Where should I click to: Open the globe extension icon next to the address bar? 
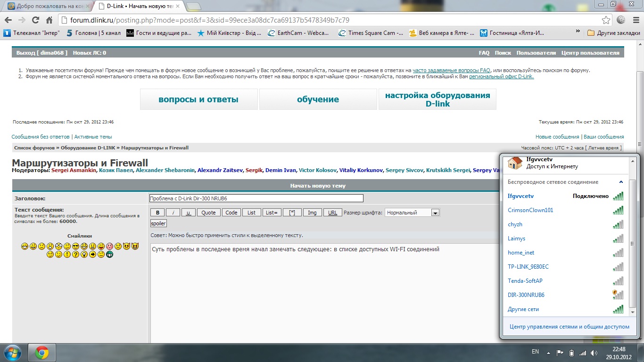coord(621,20)
